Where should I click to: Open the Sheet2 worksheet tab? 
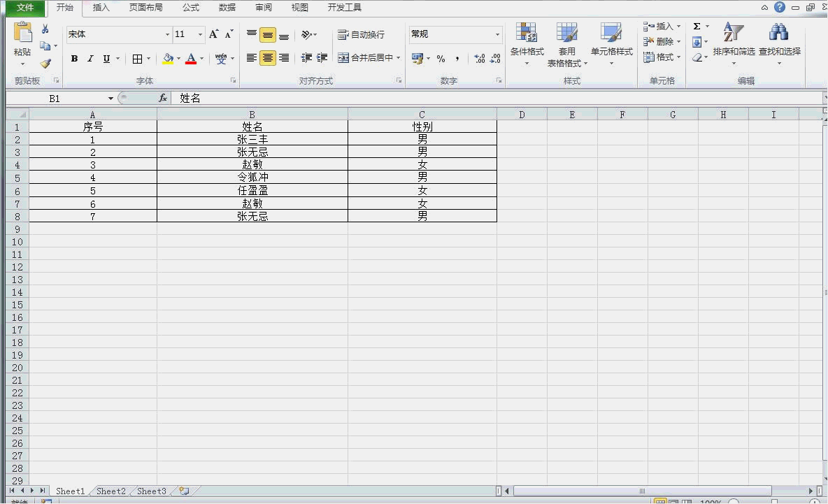111,491
